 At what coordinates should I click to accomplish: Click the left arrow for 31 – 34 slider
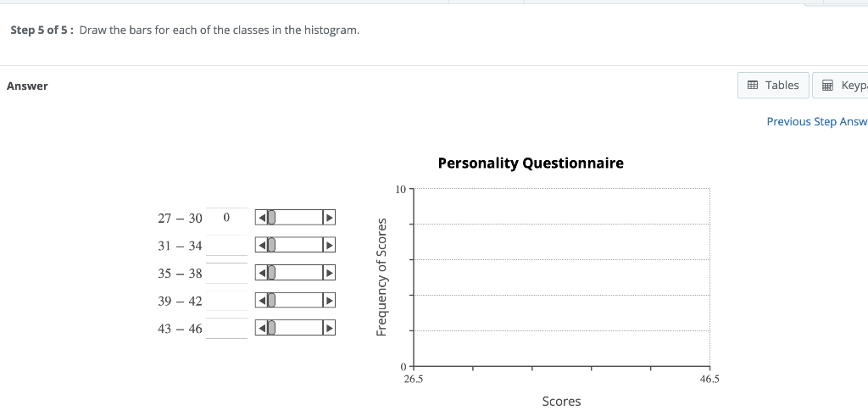[x=261, y=245]
